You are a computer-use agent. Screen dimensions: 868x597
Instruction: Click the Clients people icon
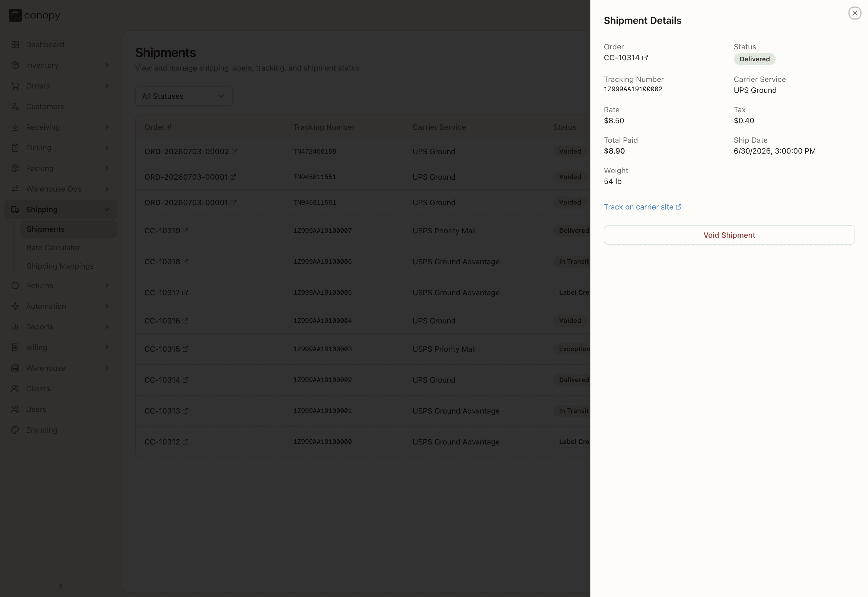click(x=15, y=389)
